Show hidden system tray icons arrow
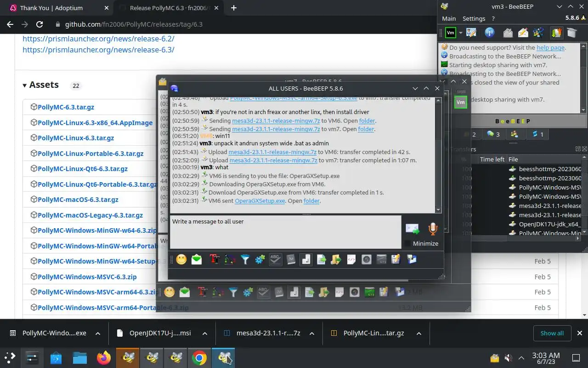Screen dimensions: 588x368 tap(521, 358)
